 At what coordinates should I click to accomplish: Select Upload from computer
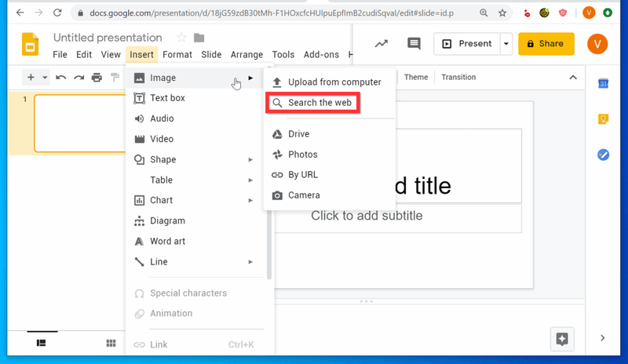[329, 82]
